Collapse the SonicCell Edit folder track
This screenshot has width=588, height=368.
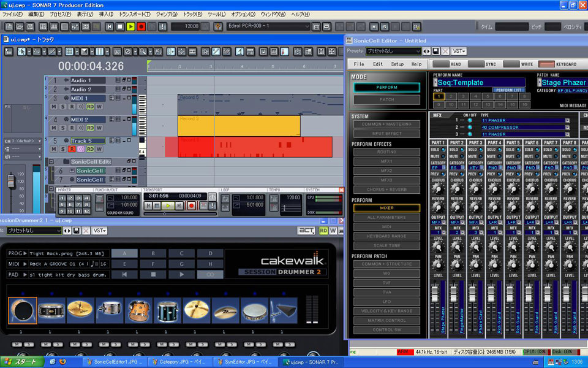click(51, 161)
